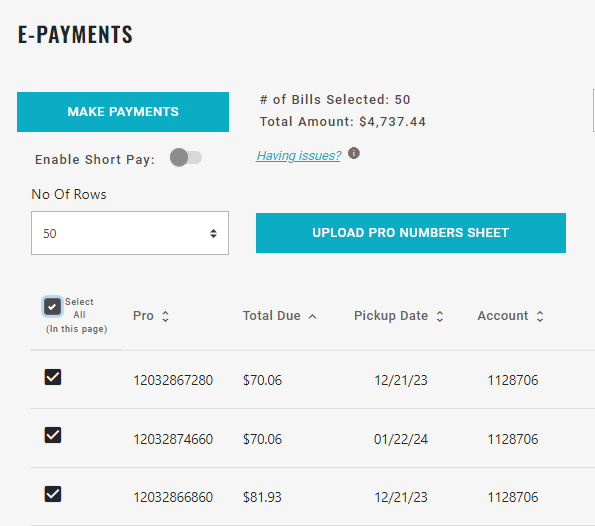The width and height of the screenshot is (595, 526).
Task: Click Pro number 12032866860 cell
Action: (x=173, y=497)
